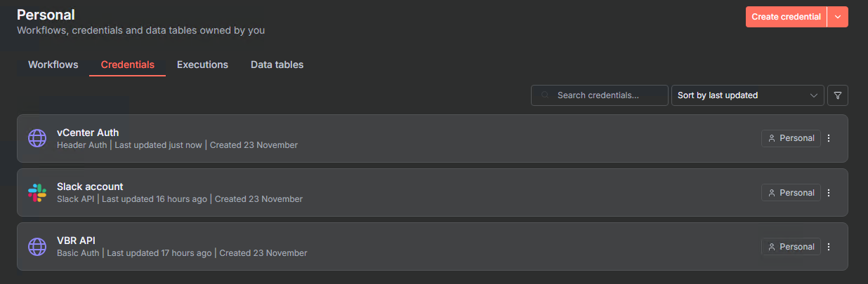This screenshot has width=868, height=284.
Task: Open the Data tables tab
Action: pyautogui.click(x=277, y=65)
